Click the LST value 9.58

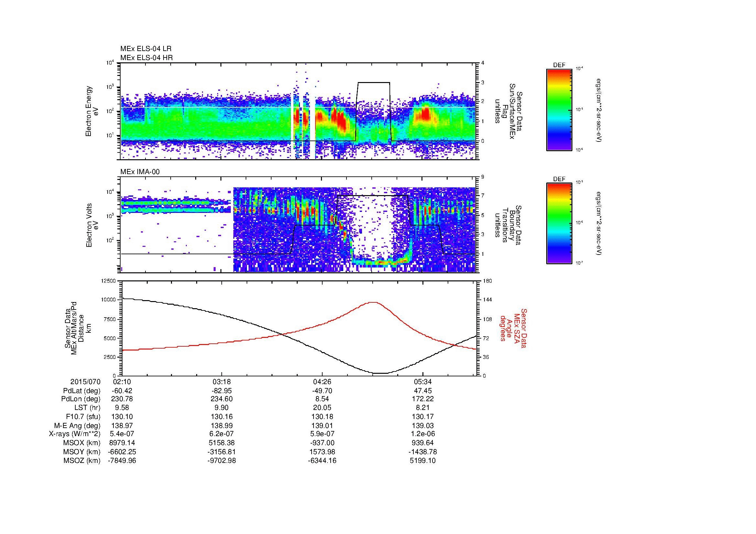tap(122, 408)
